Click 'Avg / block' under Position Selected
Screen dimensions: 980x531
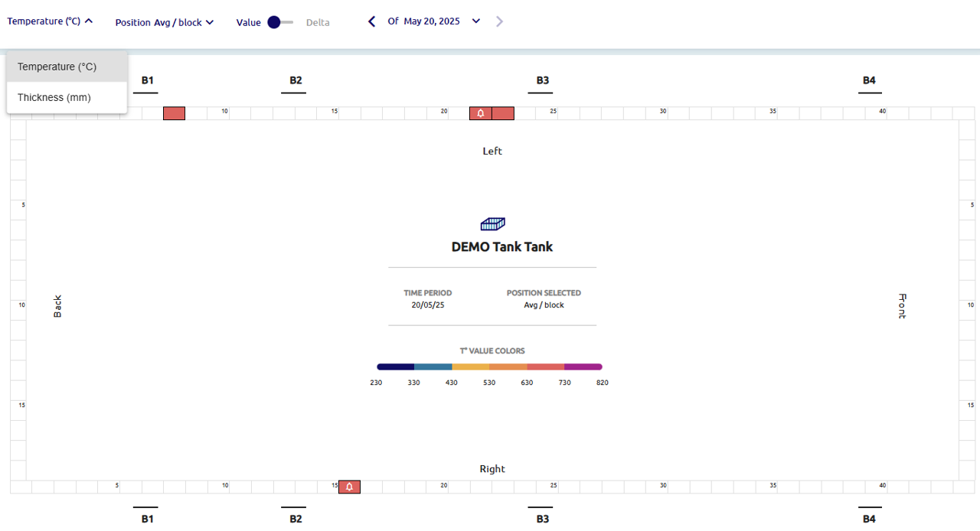544,305
